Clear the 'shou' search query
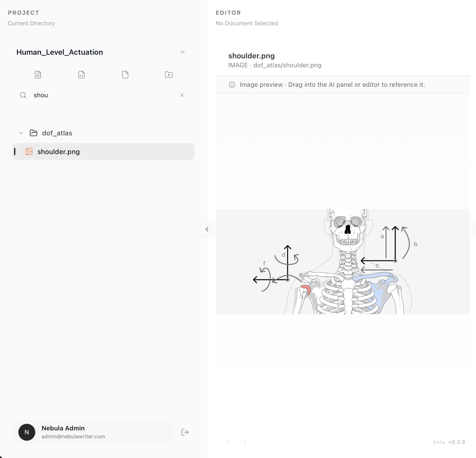The image size is (476, 458). (182, 95)
